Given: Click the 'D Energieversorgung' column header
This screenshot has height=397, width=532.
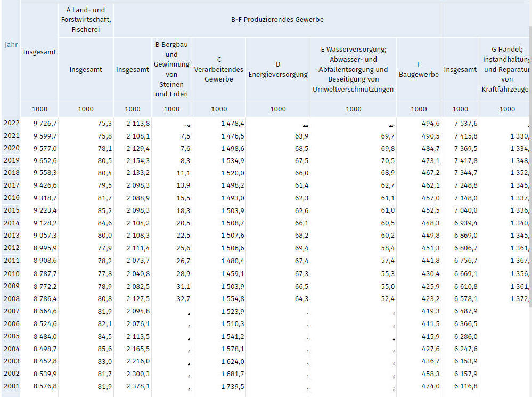Looking at the screenshot, I should point(278,69).
